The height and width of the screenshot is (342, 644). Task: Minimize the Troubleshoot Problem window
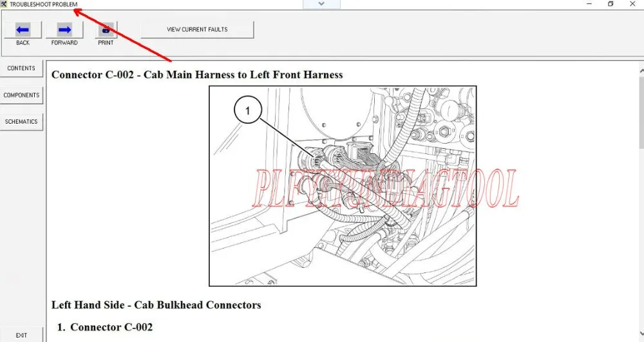point(589,4)
